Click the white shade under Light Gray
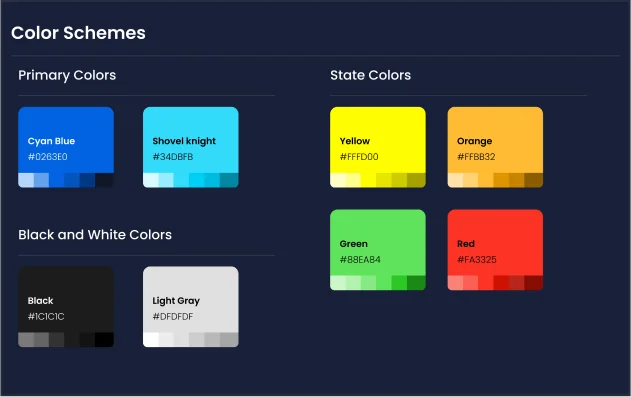The height and width of the screenshot is (397, 631). 151,340
